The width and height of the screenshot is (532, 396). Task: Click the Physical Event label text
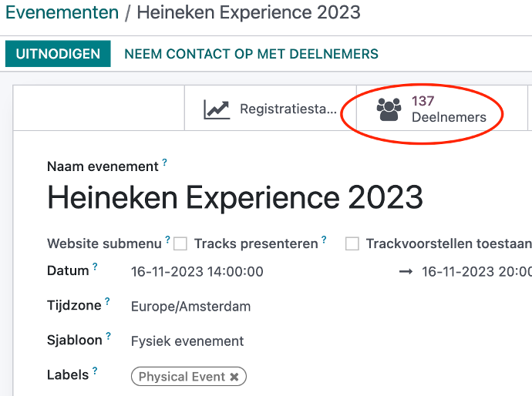tap(182, 377)
